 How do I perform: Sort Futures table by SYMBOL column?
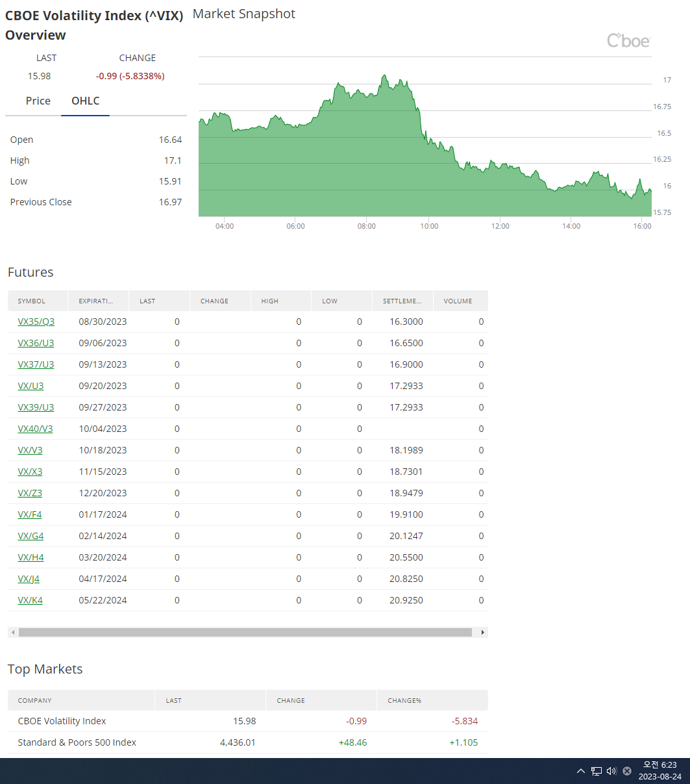click(x=38, y=301)
